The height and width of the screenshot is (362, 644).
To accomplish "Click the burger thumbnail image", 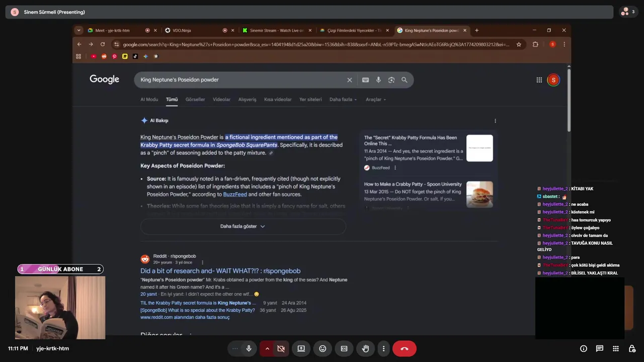I will [x=479, y=194].
